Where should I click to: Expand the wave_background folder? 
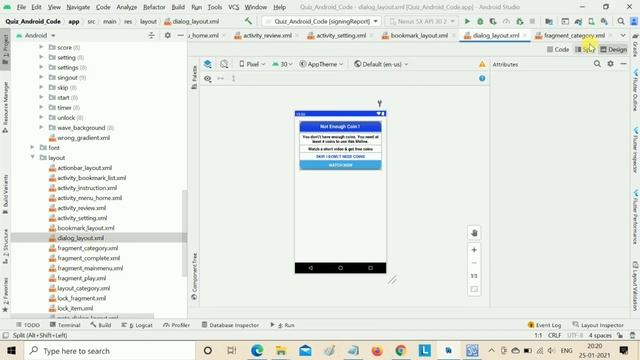coord(41,127)
